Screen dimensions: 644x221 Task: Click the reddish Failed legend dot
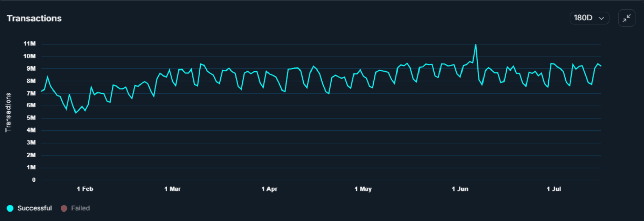coord(64,208)
